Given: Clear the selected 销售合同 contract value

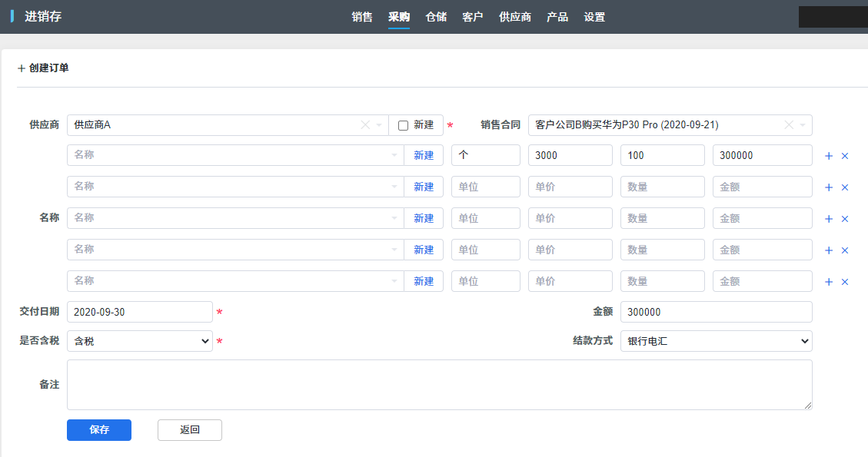Looking at the screenshot, I should 789,125.
